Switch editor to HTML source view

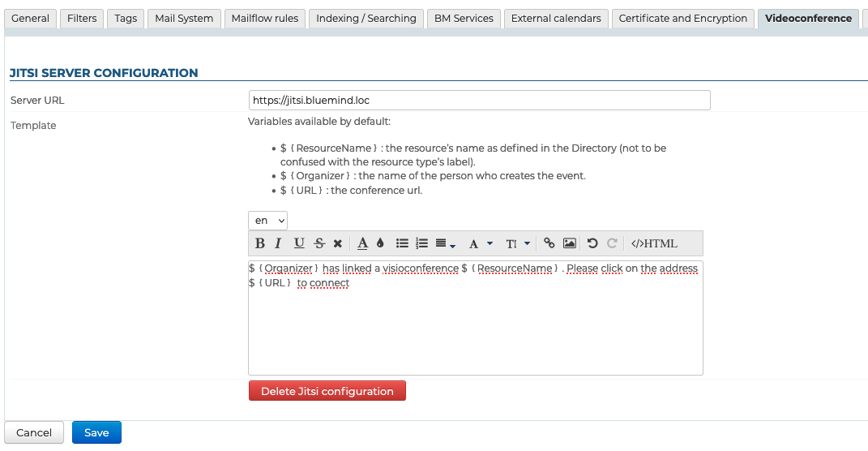coord(654,243)
